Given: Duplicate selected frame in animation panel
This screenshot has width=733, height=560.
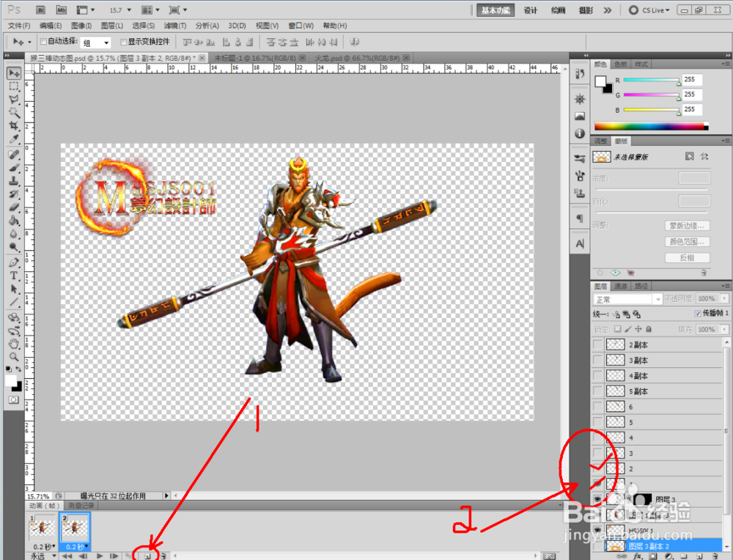Looking at the screenshot, I should (147, 556).
